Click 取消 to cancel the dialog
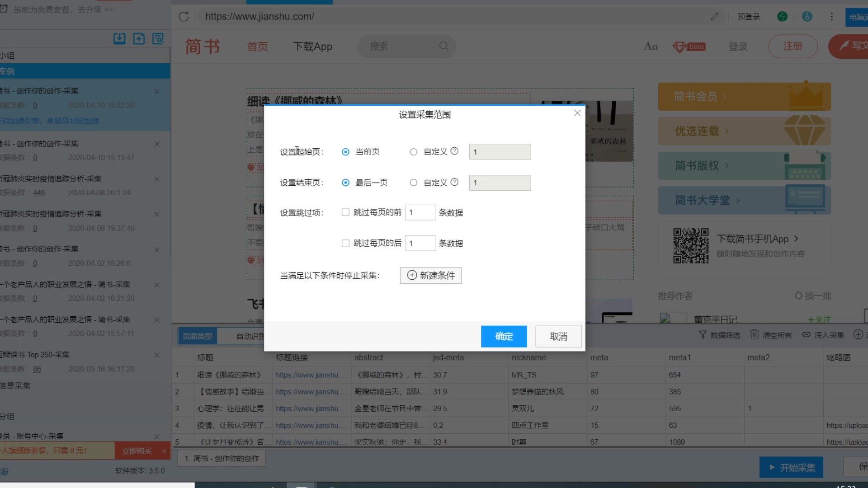Image resolution: width=868 pixels, height=488 pixels. pyautogui.click(x=558, y=336)
